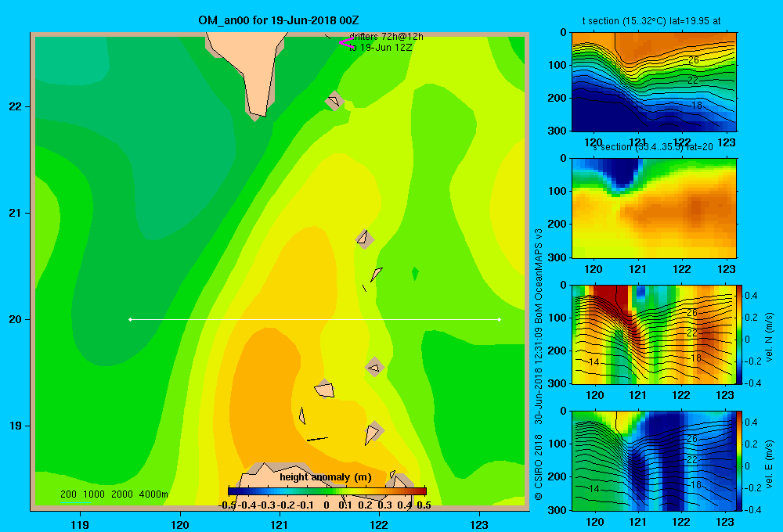Image resolution: width=783 pixels, height=532 pixels.
Task: Click latitude label 19 on the main map axis
Action: 16,426
